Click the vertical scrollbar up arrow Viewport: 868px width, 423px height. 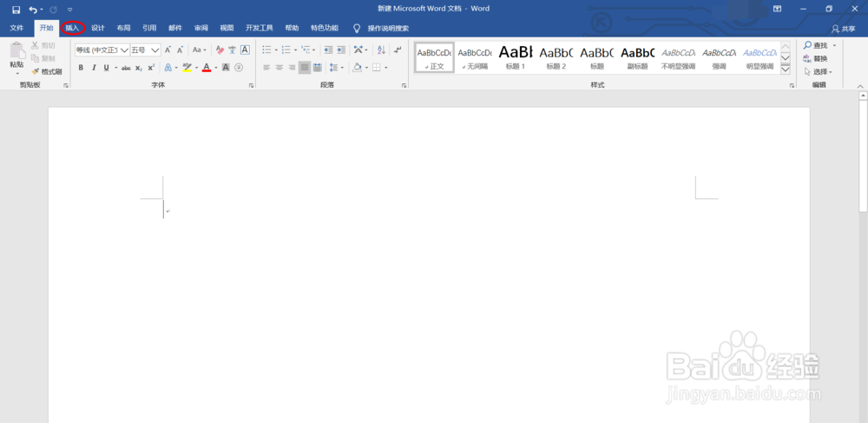pyautogui.click(x=863, y=96)
